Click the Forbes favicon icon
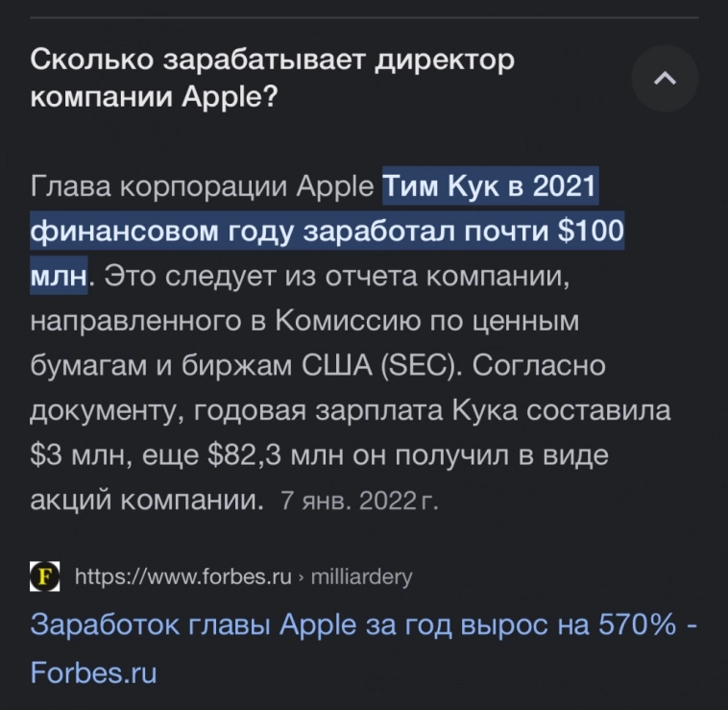The image size is (728, 710). click(45, 576)
